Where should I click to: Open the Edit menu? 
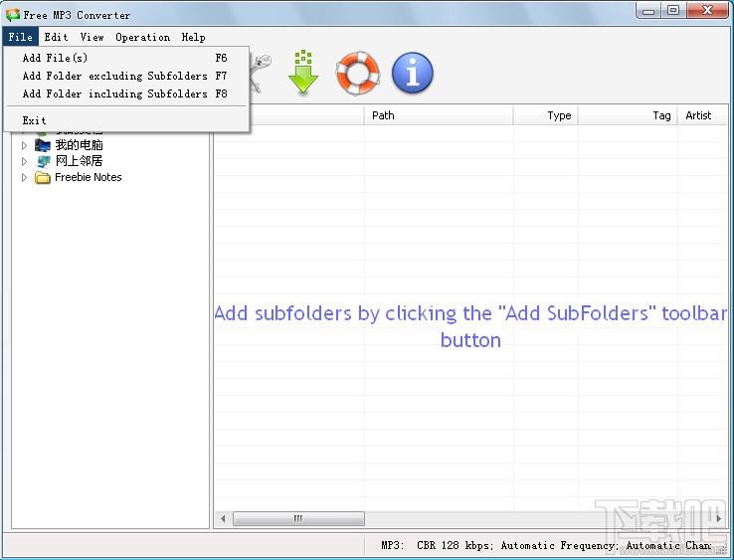point(56,37)
